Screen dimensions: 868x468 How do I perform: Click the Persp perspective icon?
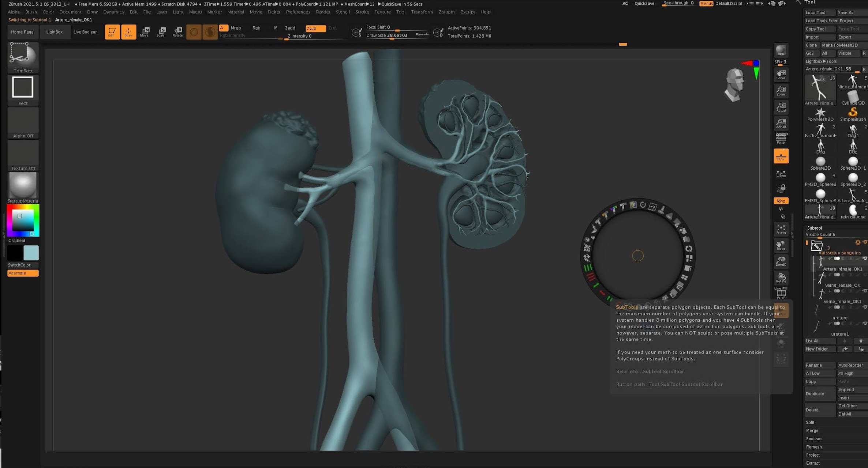[781, 138]
